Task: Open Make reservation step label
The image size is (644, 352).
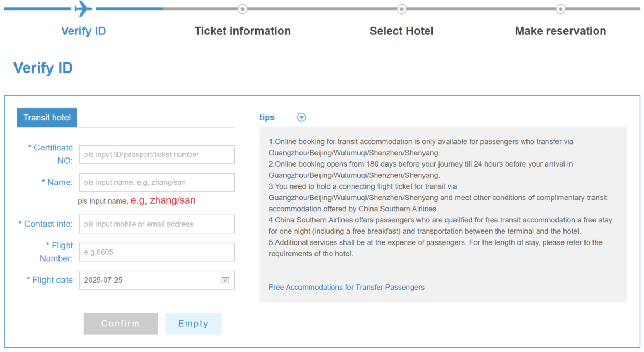Action: tap(561, 31)
